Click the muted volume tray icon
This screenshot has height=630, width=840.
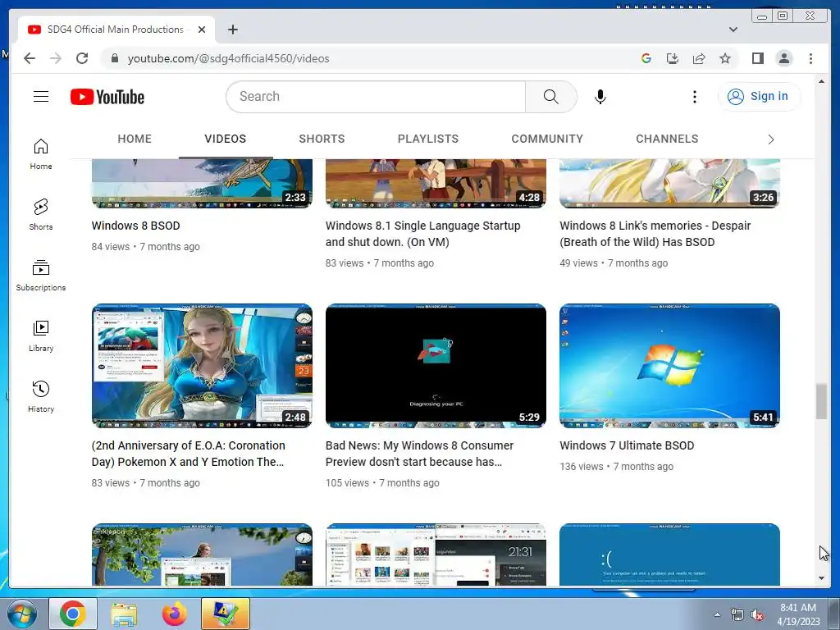[756, 615]
